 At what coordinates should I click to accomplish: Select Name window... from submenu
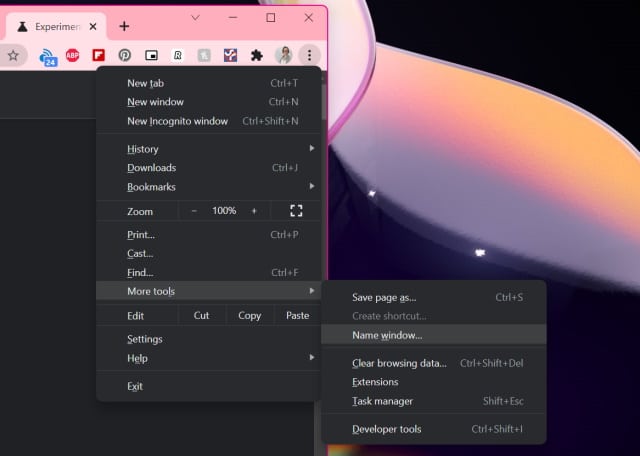coord(388,335)
